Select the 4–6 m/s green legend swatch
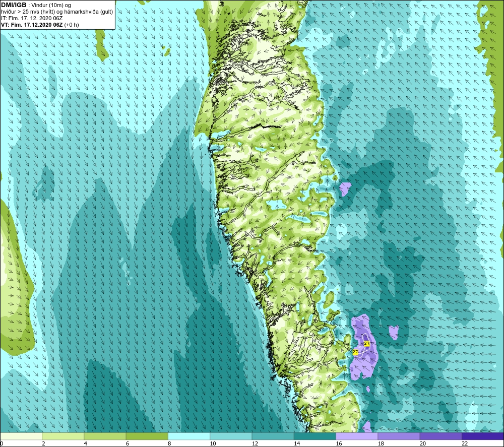 [x=105, y=436]
